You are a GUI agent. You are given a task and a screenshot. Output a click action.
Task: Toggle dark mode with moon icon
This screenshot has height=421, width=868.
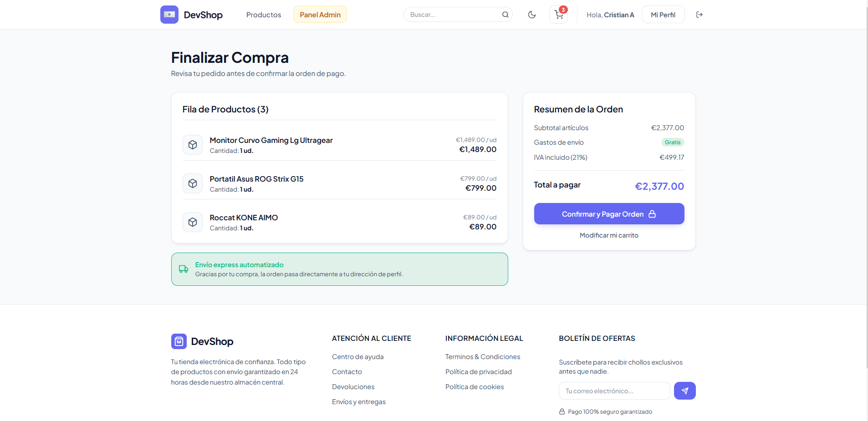[531, 15]
